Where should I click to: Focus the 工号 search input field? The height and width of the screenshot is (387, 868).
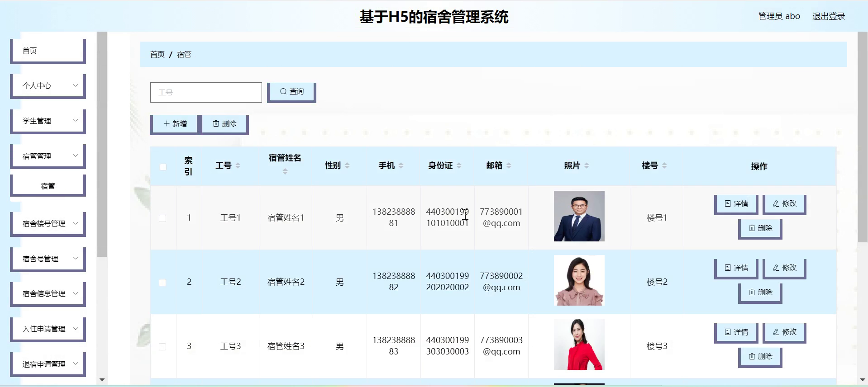[206, 92]
